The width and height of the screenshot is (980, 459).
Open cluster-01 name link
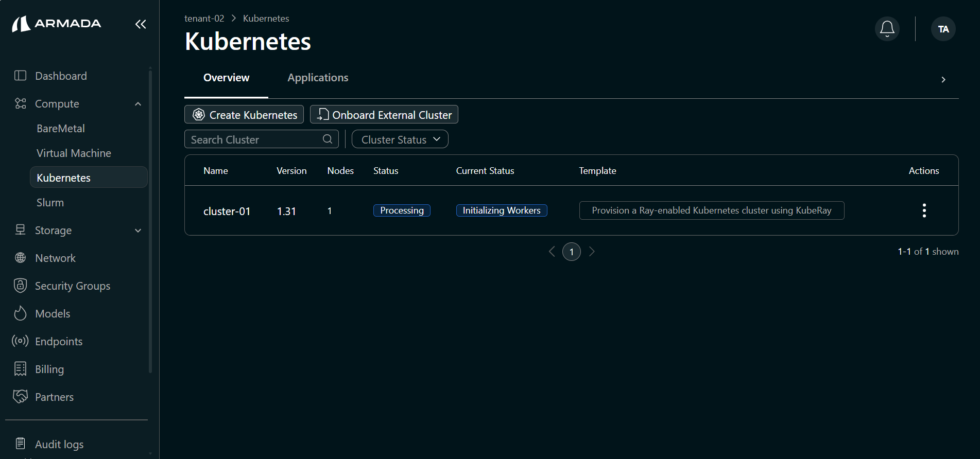pos(227,211)
